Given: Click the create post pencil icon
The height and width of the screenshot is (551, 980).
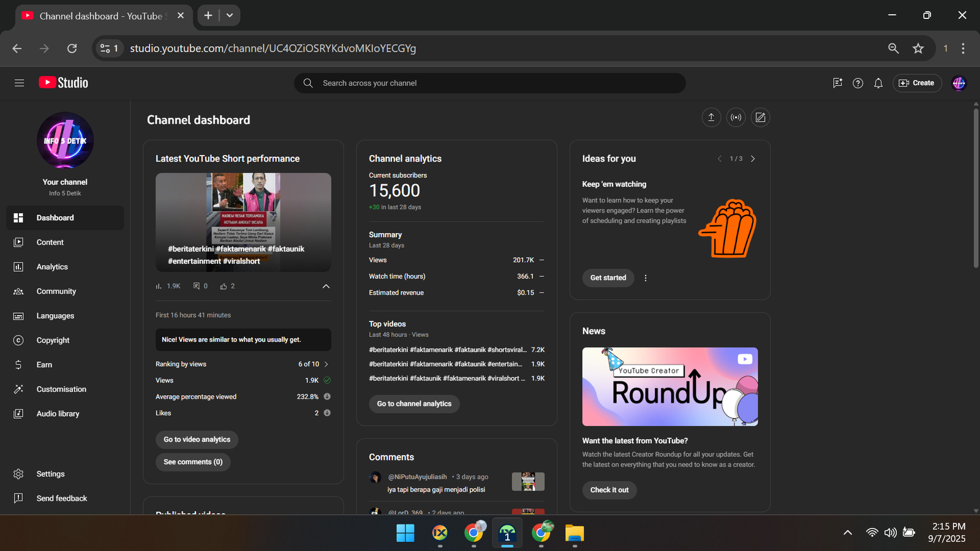Looking at the screenshot, I should 760,118.
